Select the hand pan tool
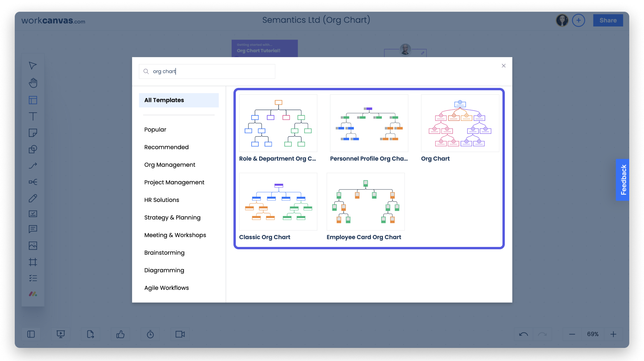 pyautogui.click(x=33, y=83)
